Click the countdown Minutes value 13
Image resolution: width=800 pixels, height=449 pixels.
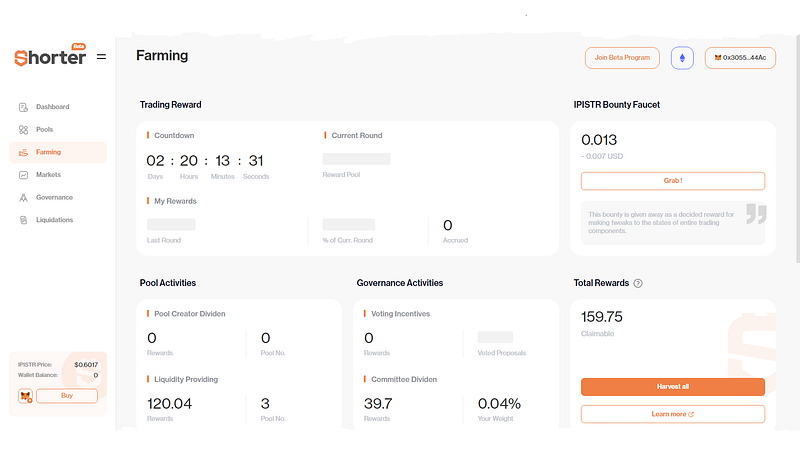point(222,161)
